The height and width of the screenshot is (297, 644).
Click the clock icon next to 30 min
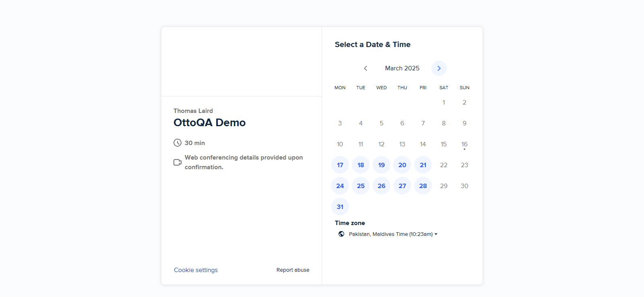pyautogui.click(x=178, y=143)
